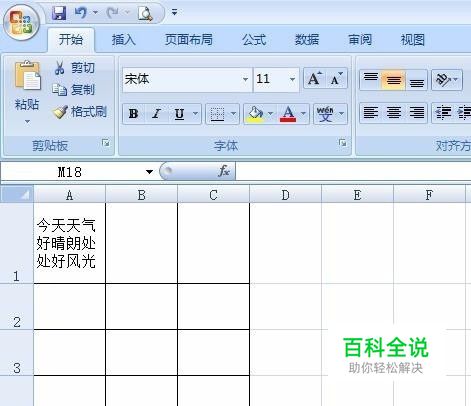The width and height of the screenshot is (471, 406).
Task: Open the fill color dropdown arrow
Action: (271, 114)
